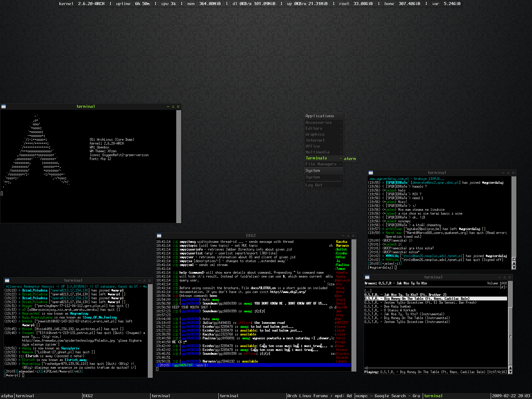The image size is (532, 399).
Task: Expand the System submenu entry below the System header
Action: point(324,177)
